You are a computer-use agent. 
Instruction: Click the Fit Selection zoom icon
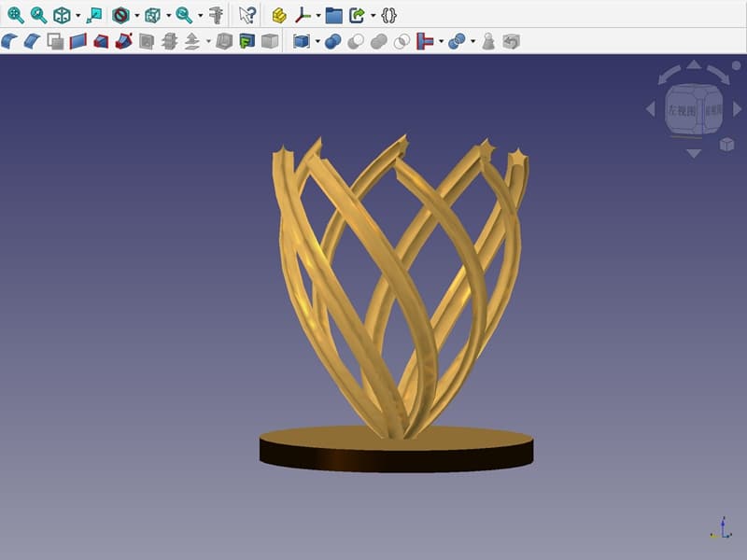click(38, 15)
